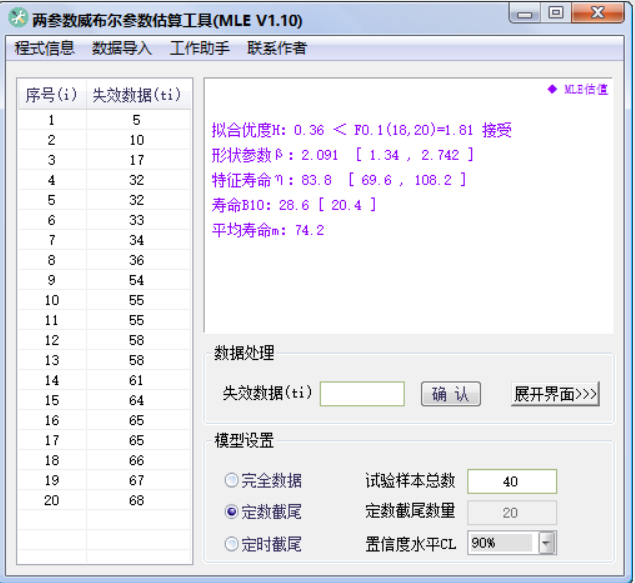The width and height of the screenshot is (635, 583).
Task: Select row 7 with value 34
Action: 104,240
